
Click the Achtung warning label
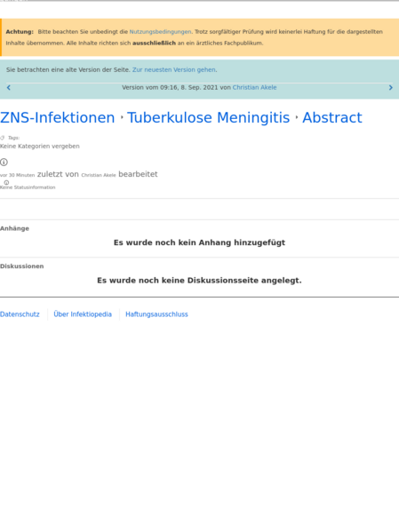(20, 32)
